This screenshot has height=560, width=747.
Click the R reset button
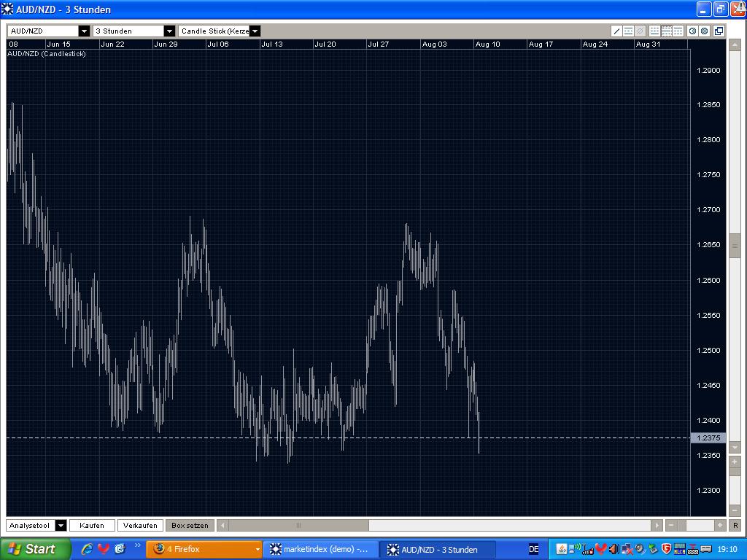tap(735, 525)
